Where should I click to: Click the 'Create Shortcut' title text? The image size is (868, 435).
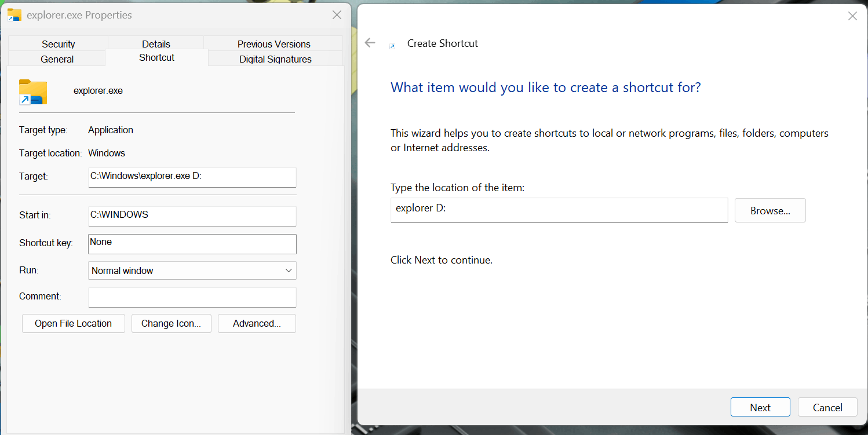(x=443, y=43)
